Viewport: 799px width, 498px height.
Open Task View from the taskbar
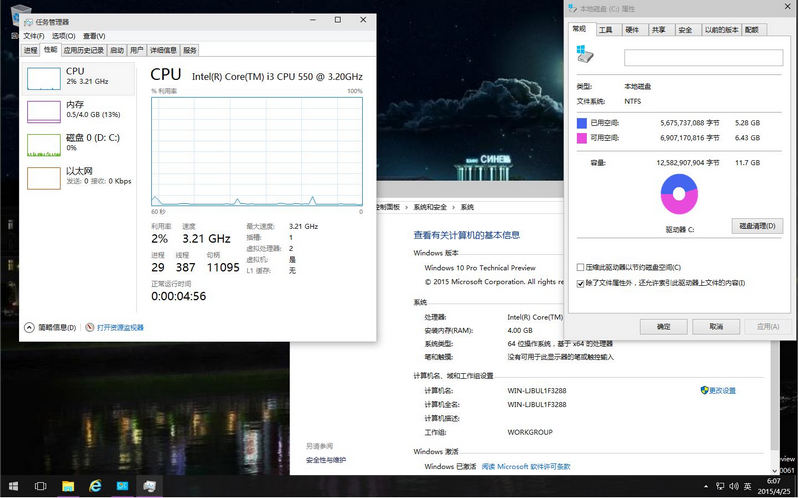point(40,486)
